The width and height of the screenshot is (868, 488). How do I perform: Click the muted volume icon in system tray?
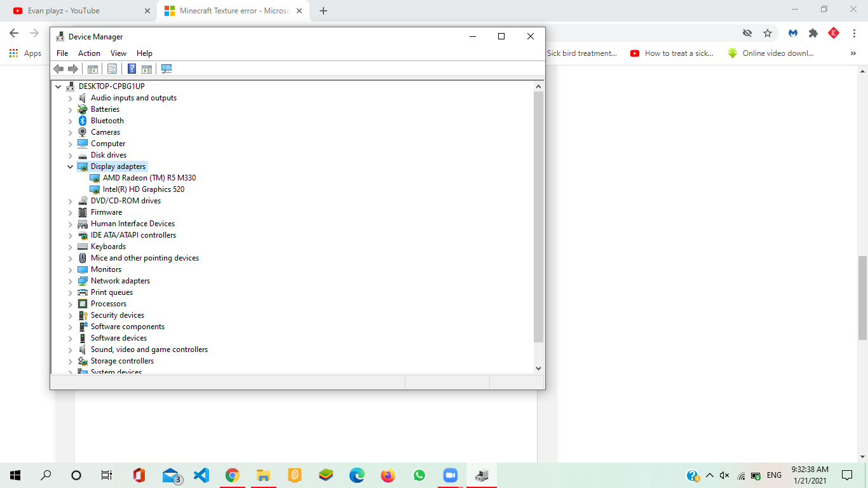[724, 475]
